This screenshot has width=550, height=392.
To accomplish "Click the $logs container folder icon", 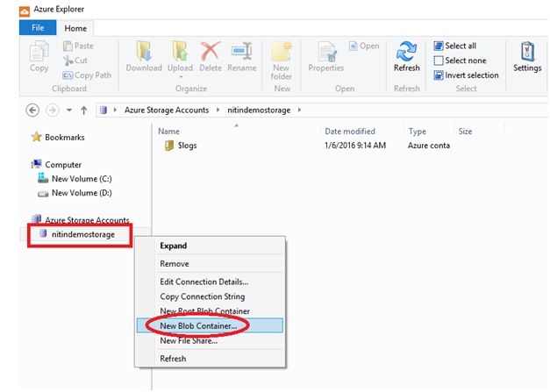I will point(169,146).
